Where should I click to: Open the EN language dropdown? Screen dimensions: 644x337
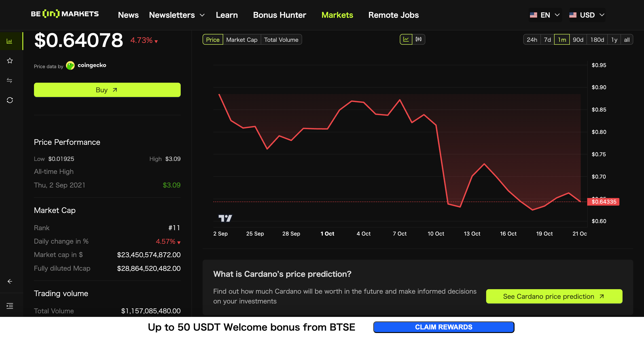[545, 15]
